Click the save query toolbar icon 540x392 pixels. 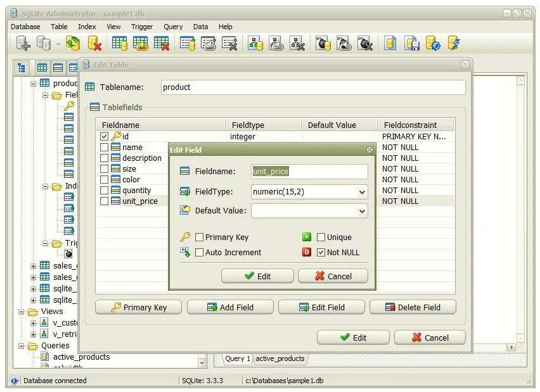pos(411,43)
